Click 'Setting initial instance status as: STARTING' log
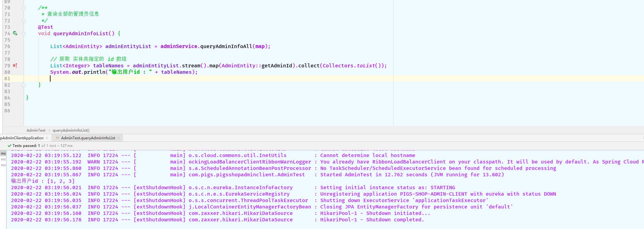Viewport: 644px width, 229px height. (388, 188)
